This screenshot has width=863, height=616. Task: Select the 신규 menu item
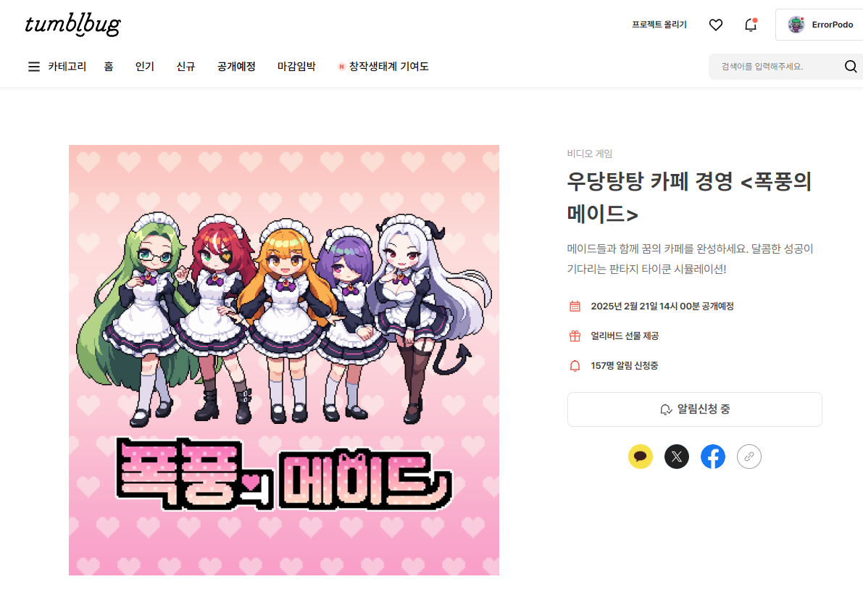click(x=185, y=67)
